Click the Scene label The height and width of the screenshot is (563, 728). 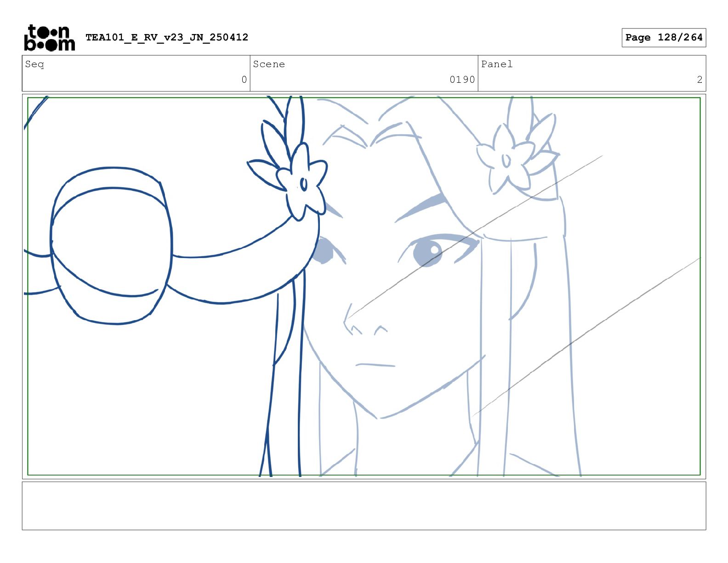point(269,64)
